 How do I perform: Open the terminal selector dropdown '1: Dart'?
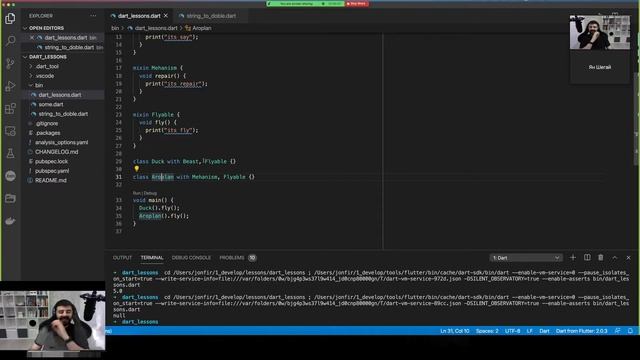pos(526,258)
